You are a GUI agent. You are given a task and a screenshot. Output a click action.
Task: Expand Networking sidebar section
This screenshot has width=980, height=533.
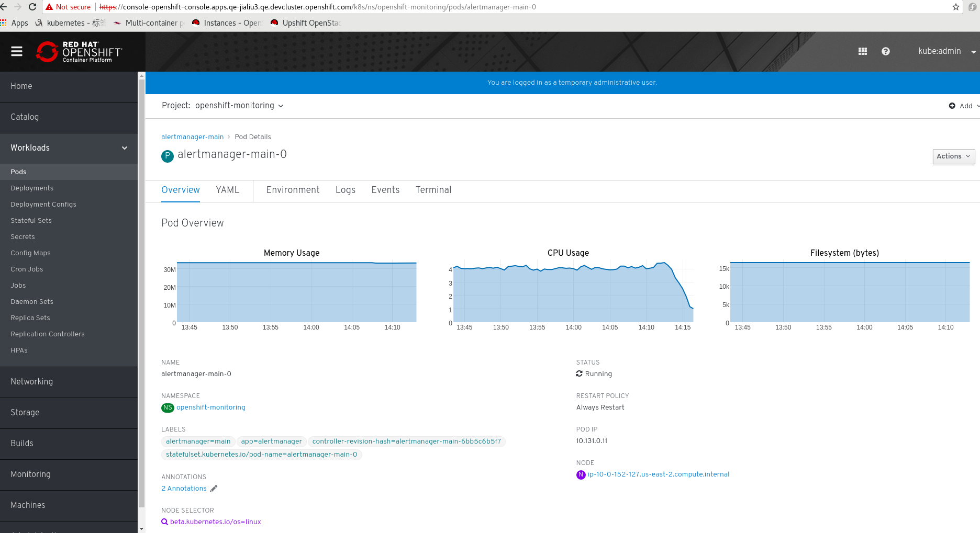69,382
